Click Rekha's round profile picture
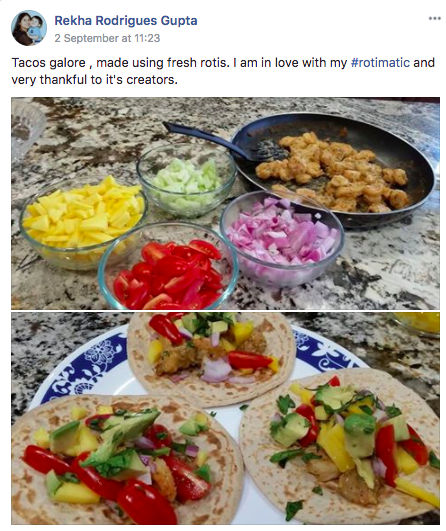This screenshot has height=531, width=446. click(x=29, y=28)
